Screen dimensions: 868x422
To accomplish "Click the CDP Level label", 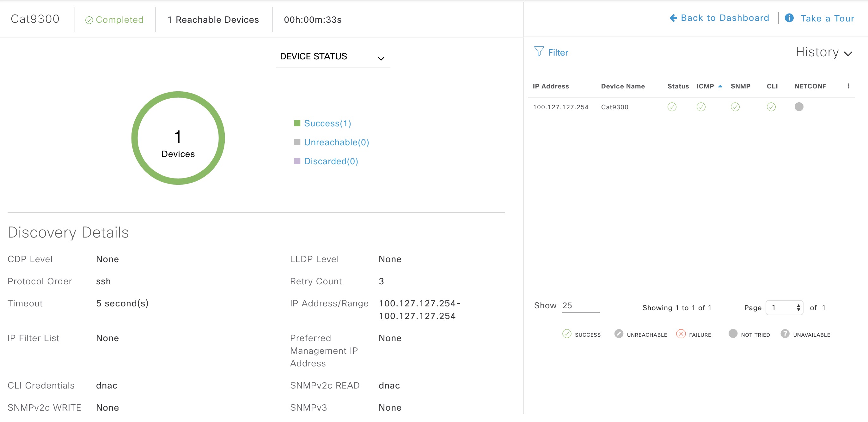I will click(x=30, y=259).
